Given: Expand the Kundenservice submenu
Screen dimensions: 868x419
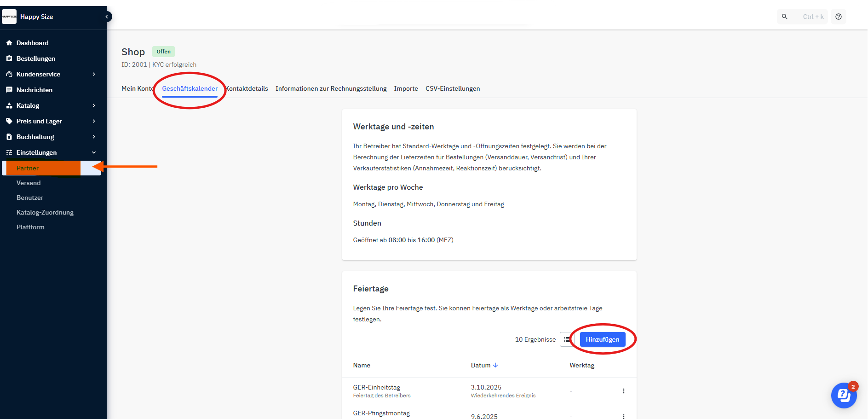Looking at the screenshot, I should [x=94, y=74].
